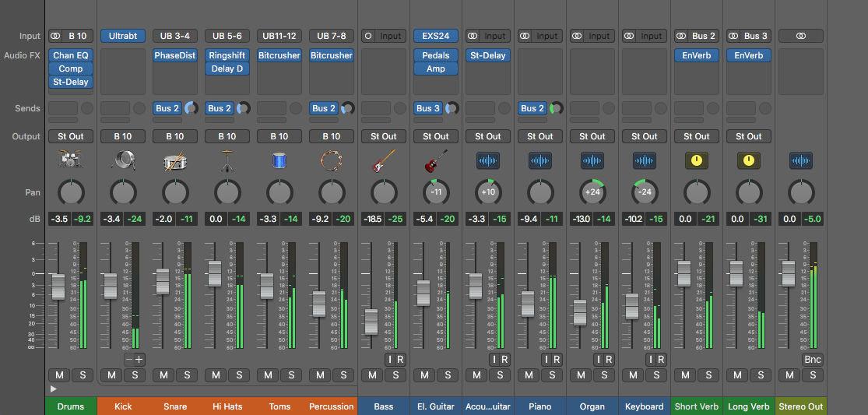
Task: Click the drum kit icon on Drums channel
Action: click(x=71, y=160)
